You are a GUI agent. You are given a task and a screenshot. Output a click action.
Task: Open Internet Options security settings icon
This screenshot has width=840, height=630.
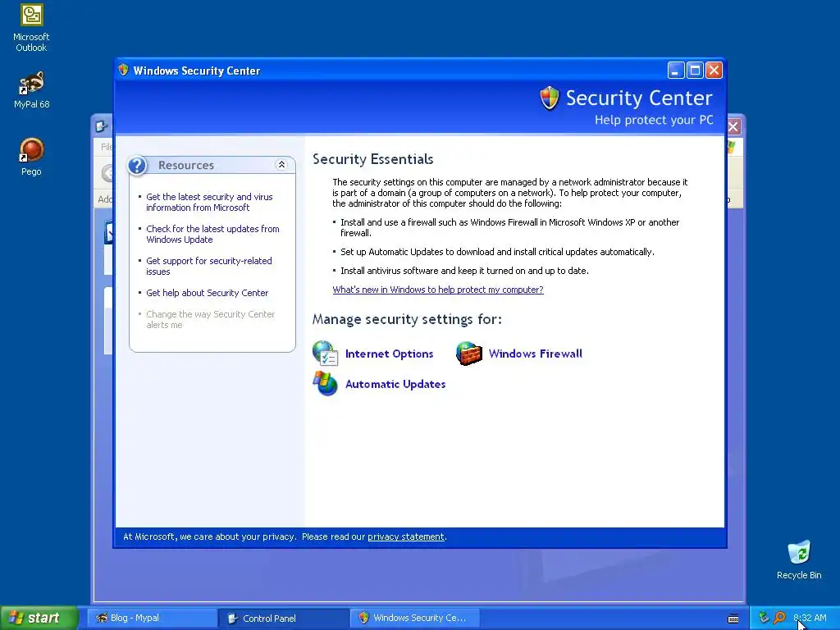[x=325, y=354]
